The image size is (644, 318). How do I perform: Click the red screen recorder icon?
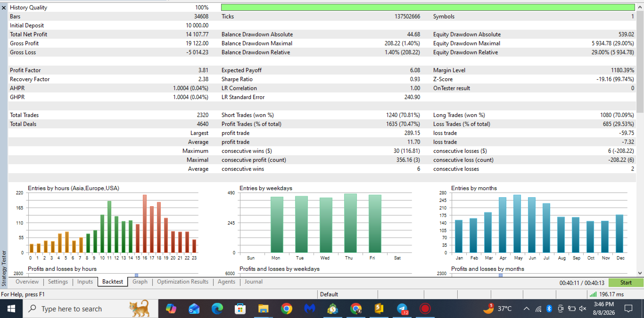pos(425,309)
